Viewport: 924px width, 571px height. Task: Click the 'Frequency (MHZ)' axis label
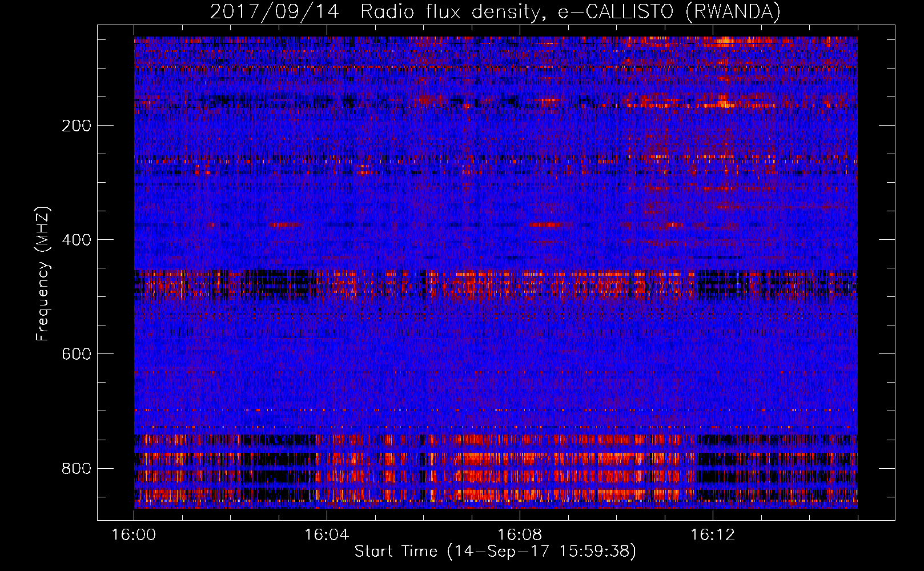pos(43,274)
